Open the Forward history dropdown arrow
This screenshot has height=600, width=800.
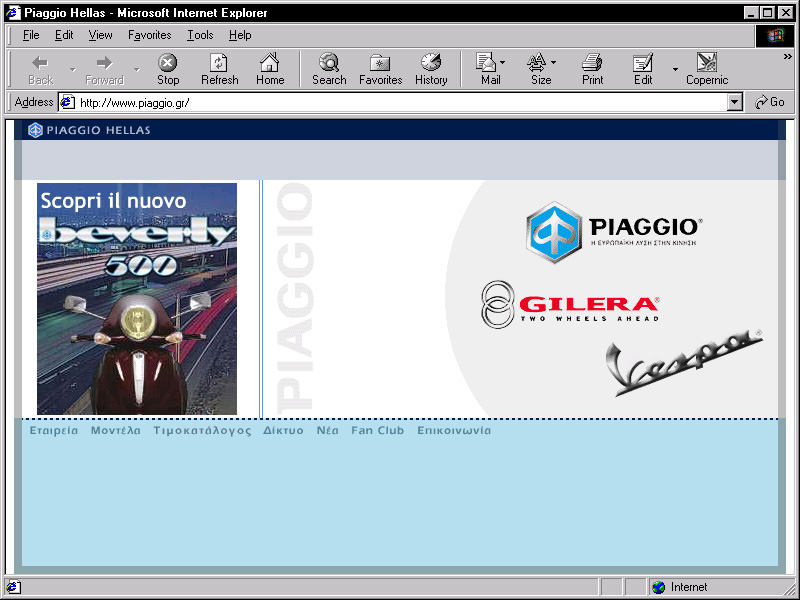137,69
